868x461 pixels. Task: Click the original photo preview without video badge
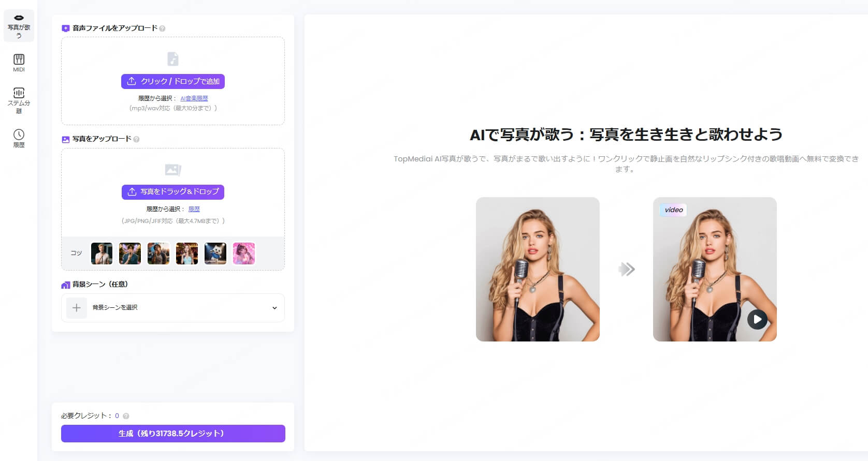(x=538, y=269)
